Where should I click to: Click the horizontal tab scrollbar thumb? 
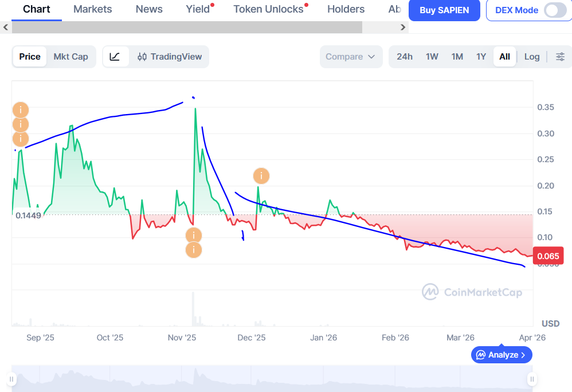pos(187,28)
